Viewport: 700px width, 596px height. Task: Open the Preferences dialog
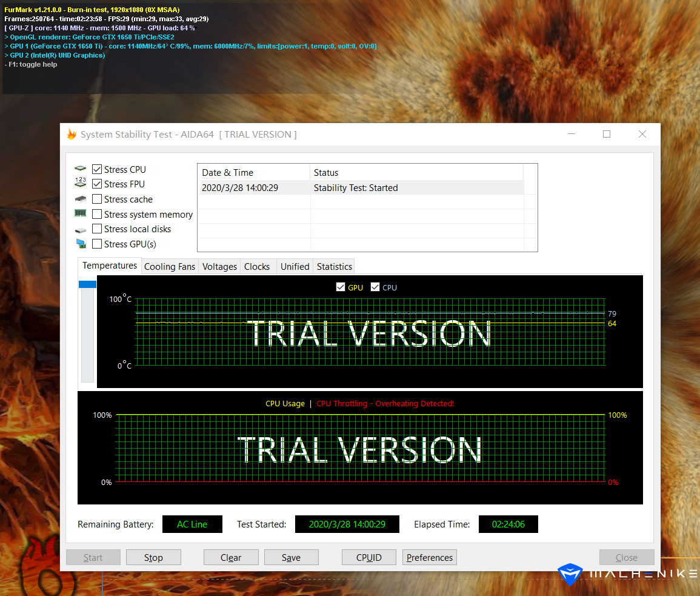click(x=430, y=557)
